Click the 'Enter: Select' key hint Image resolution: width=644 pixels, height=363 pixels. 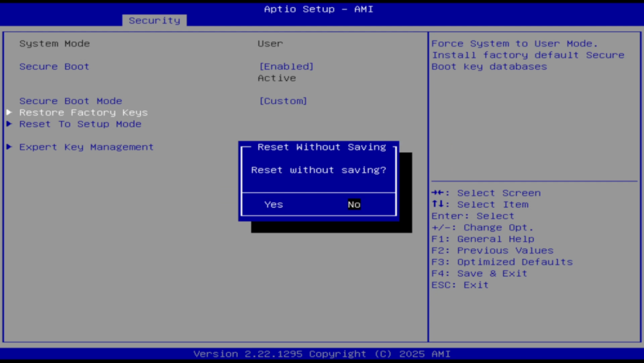coord(473,216)
